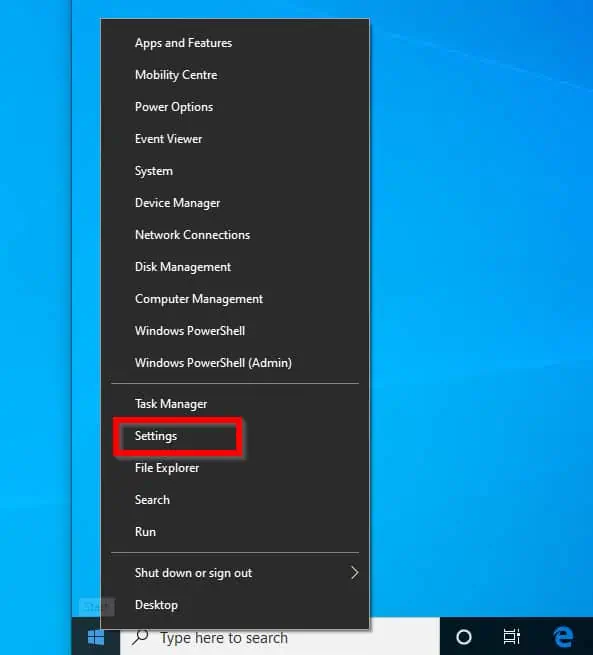593x655 pixels.
Task: Select Mobility Centre from the menu
Action: (235, 75)
